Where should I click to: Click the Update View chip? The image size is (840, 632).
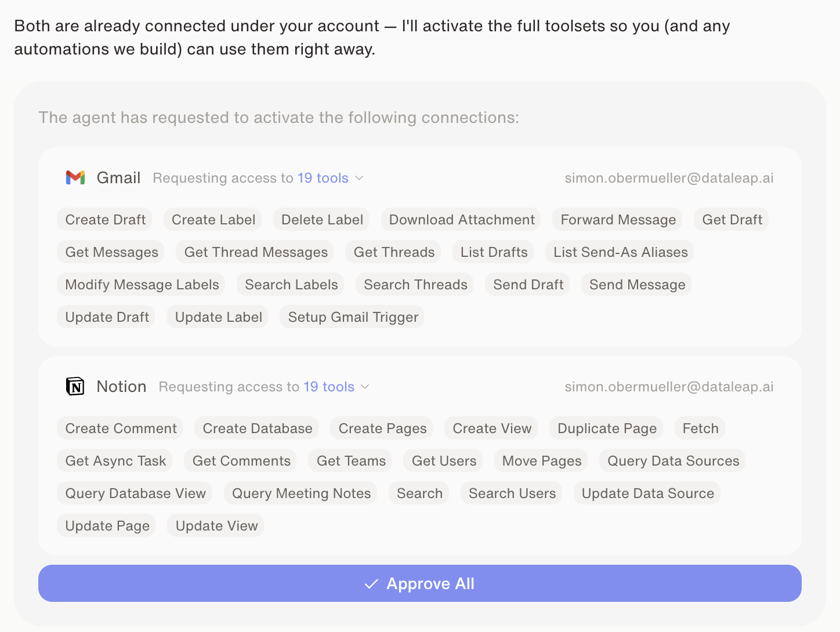pos(216,526)
